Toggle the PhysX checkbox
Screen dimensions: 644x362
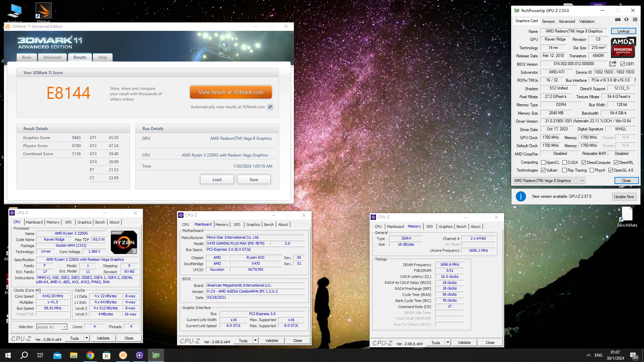592,170
